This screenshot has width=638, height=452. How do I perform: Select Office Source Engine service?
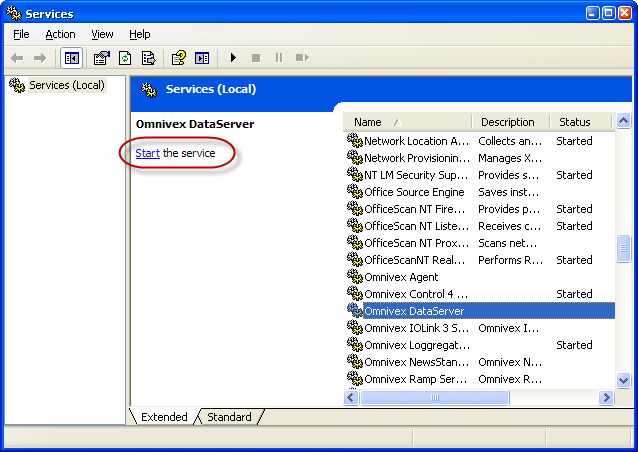tap(414, 192)
